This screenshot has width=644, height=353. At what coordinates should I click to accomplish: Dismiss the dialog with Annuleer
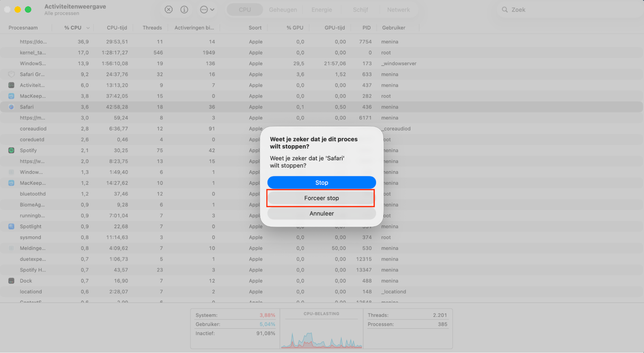[321, 213]
